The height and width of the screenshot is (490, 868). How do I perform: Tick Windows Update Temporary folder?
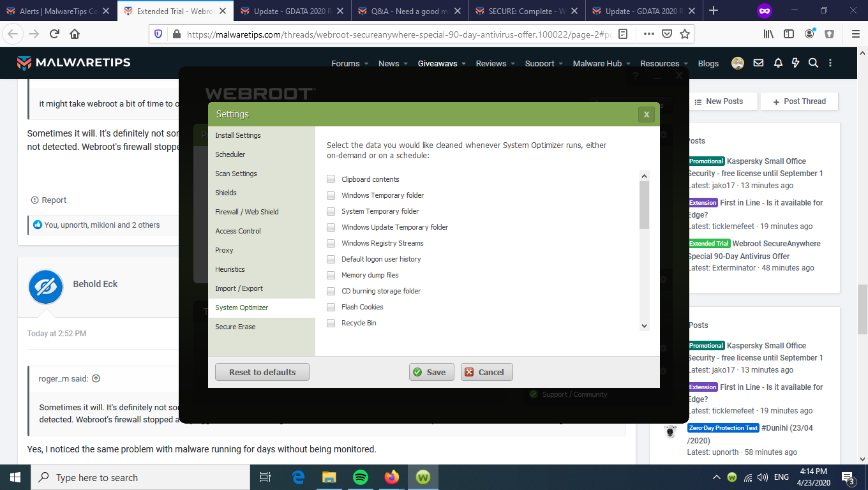coord(331,227)
